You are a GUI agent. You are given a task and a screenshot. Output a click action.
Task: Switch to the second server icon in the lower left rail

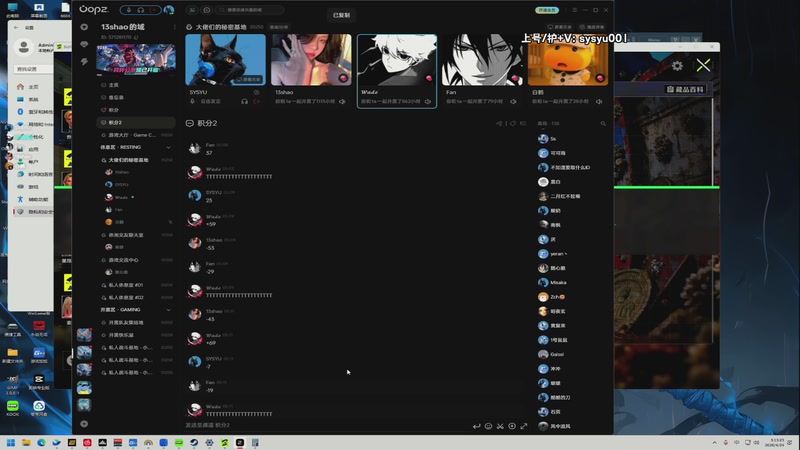click(84, 352)
